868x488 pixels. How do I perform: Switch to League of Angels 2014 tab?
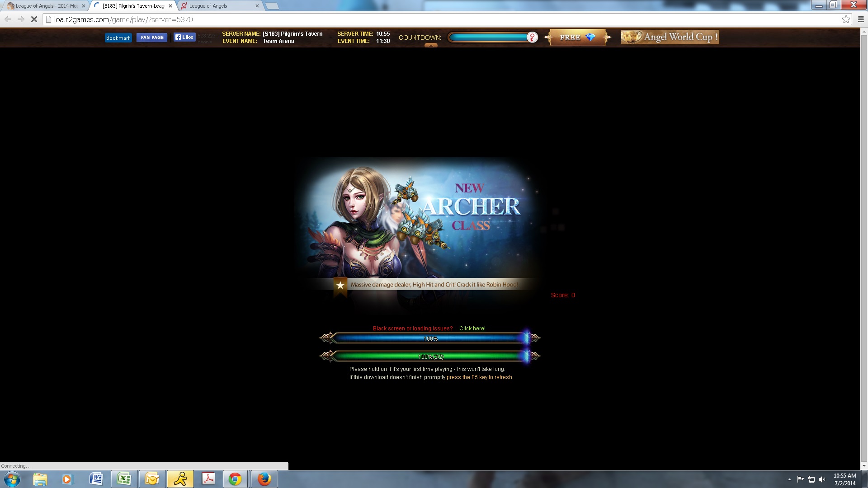(45, 6)
